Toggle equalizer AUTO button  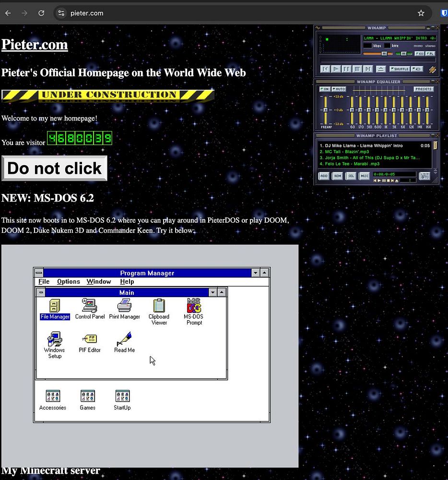click(x=339, y=89)
